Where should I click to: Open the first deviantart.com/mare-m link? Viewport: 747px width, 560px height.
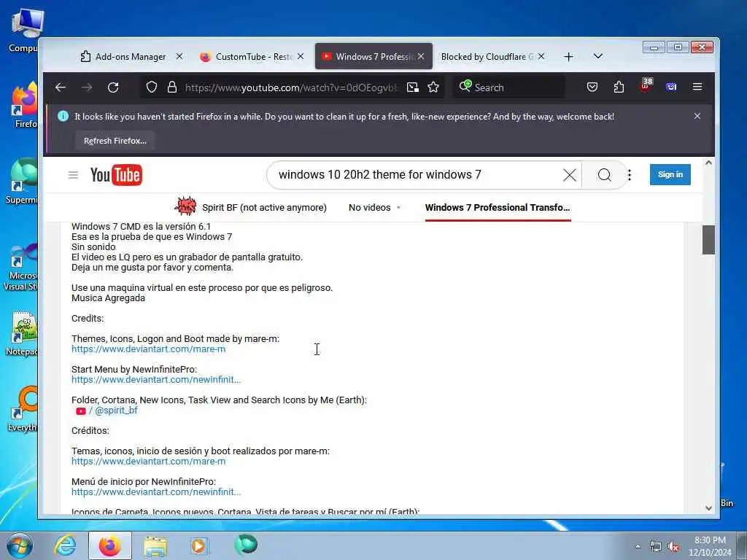[149, 349]
